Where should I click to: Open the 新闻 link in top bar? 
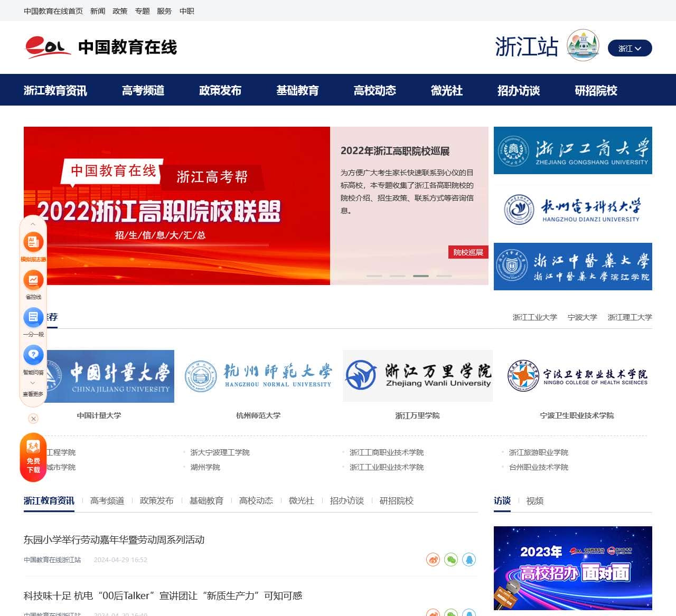tap(98, 11)
